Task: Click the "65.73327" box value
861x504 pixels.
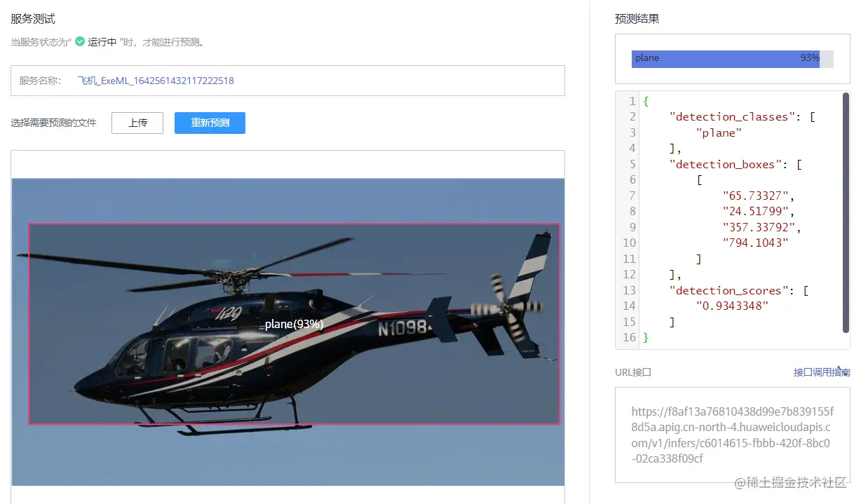Action: click(x=755, y=196)
